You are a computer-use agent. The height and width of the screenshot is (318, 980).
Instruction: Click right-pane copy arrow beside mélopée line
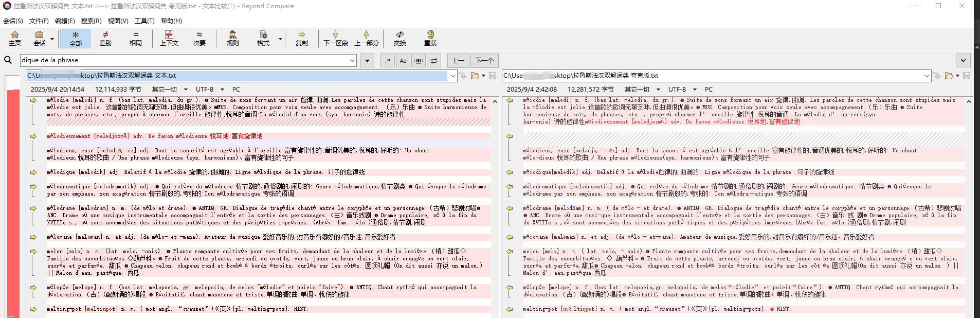[510, 288]
